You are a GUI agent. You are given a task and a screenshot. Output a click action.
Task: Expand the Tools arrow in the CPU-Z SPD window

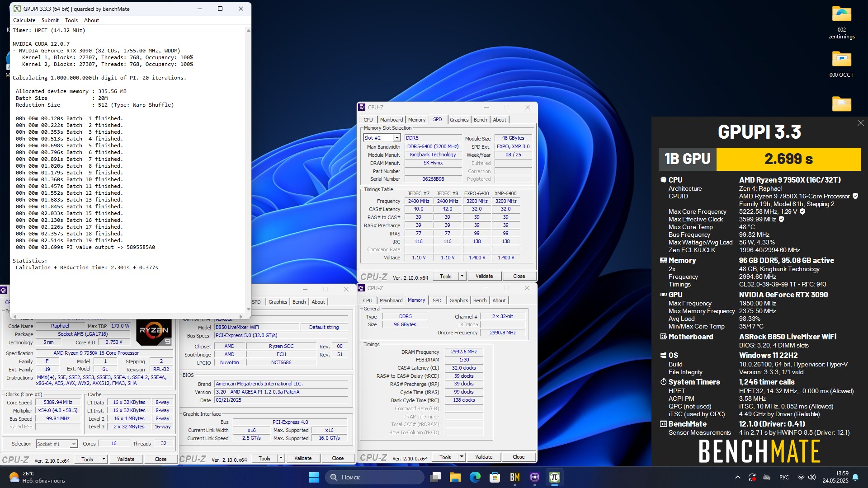point(462,276)
